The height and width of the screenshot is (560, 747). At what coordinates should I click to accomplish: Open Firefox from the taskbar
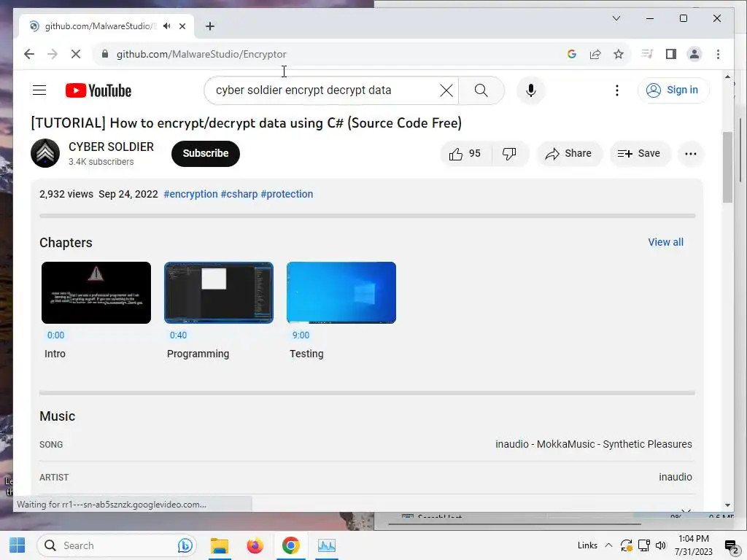(x=255, y=545)
